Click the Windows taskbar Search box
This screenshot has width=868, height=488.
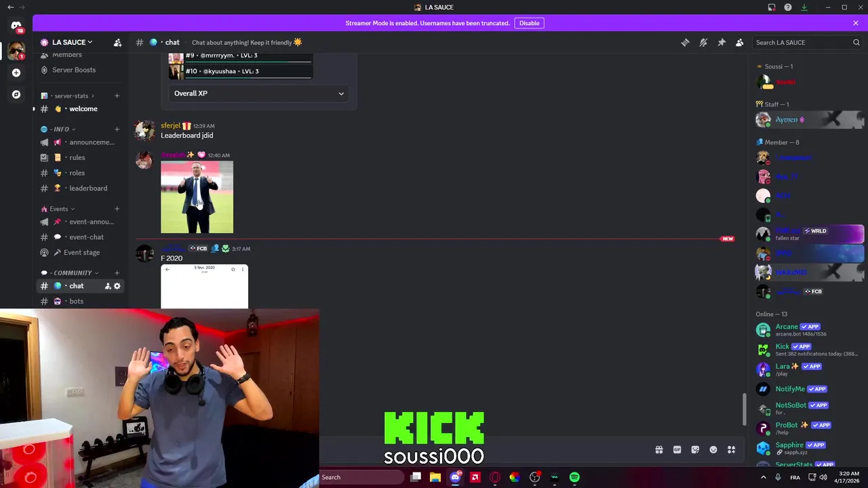coord(361,477)
